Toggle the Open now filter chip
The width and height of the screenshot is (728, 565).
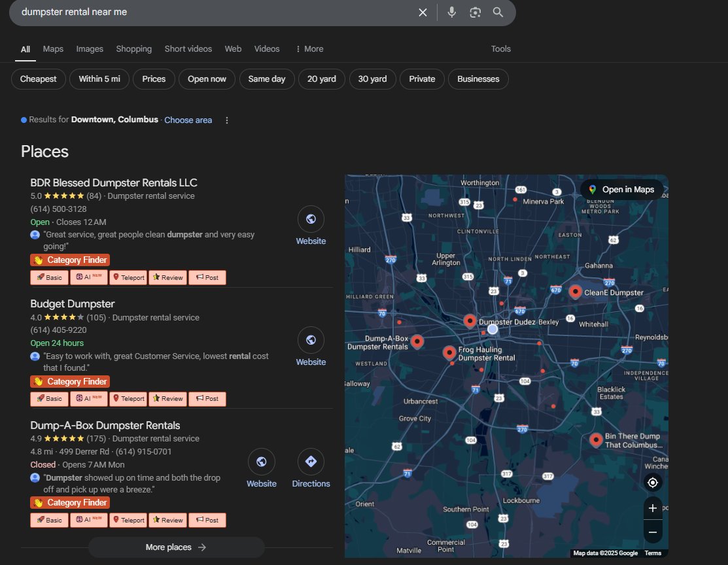(x=207, y=79)
